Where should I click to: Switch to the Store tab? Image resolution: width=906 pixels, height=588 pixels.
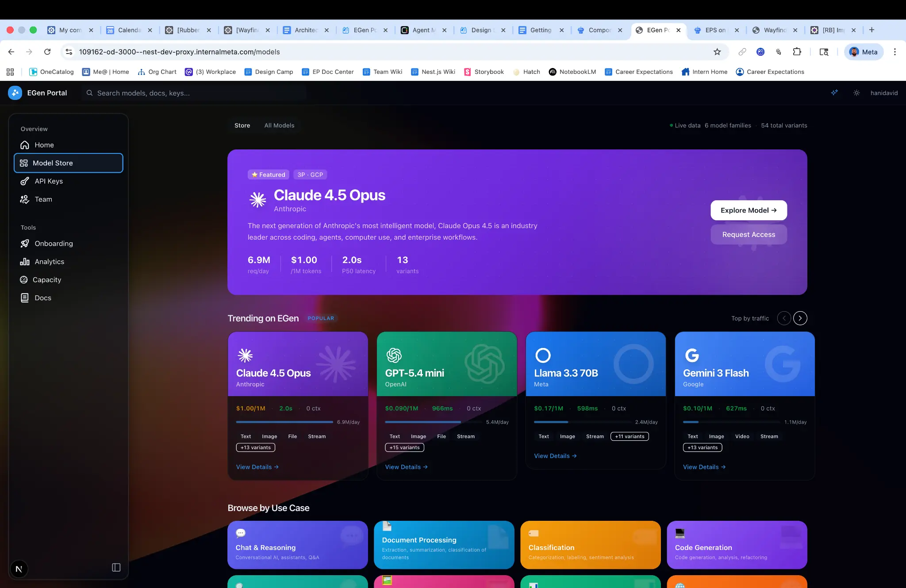click(242, 126)
